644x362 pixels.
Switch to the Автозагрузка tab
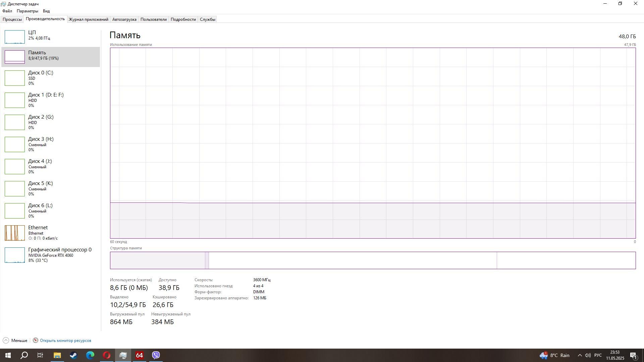124,19
